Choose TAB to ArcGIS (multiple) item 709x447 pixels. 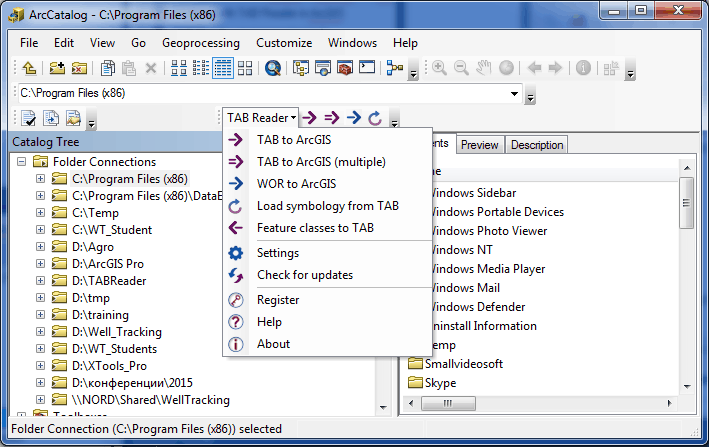coord(327,162)
